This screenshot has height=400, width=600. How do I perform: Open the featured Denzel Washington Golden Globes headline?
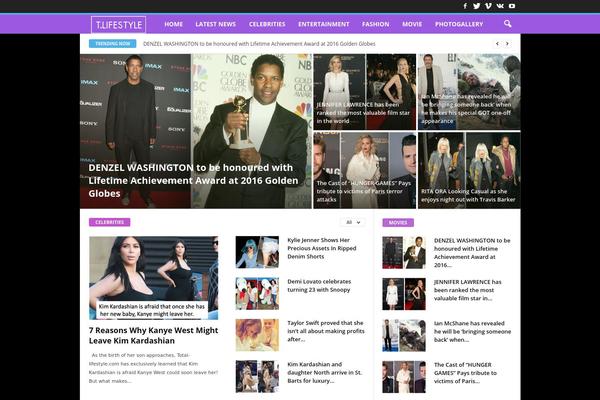pos(193,180)
